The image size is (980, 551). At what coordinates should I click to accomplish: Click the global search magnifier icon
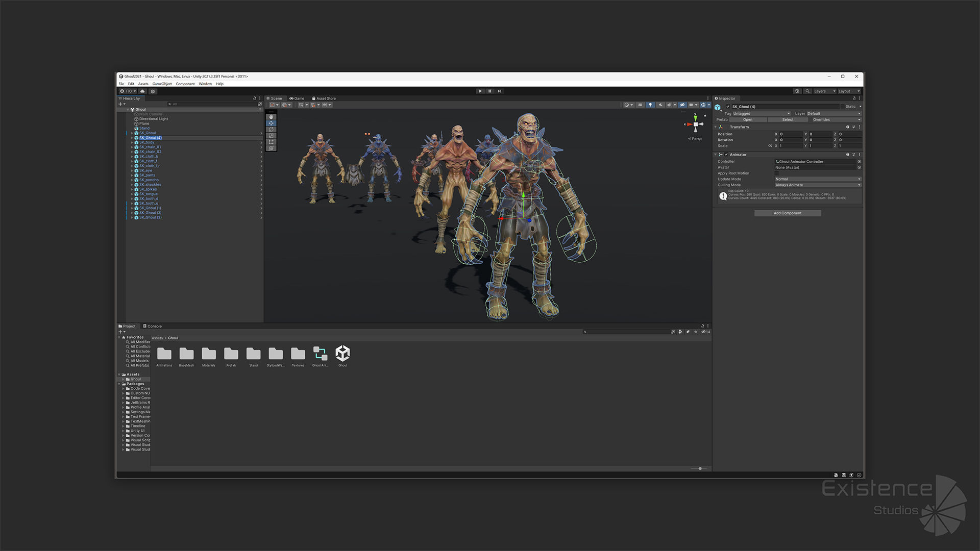pyautogui.click(x=807, y=91)
